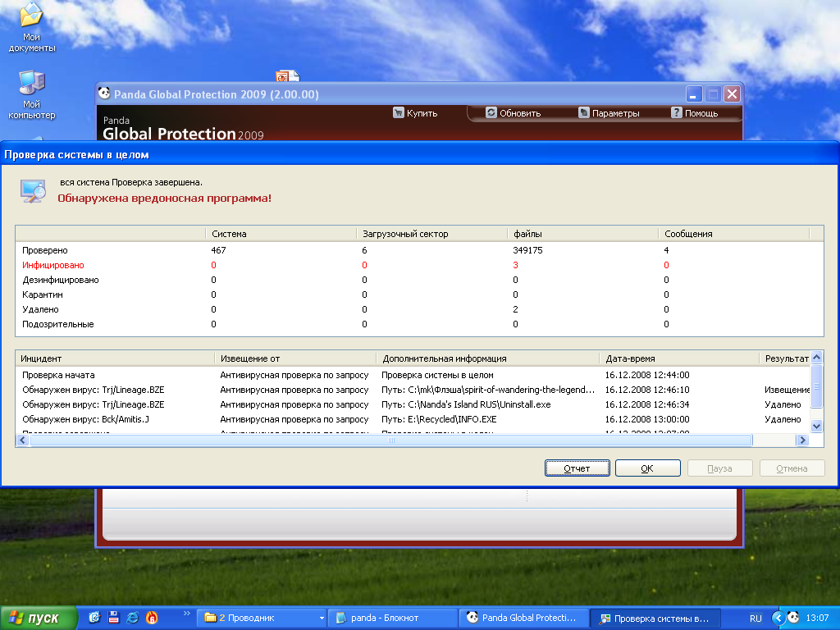Screen dimensions: 840x630
Task: Select the Bck/Amitis.J virus row
Action: (413, 419)
